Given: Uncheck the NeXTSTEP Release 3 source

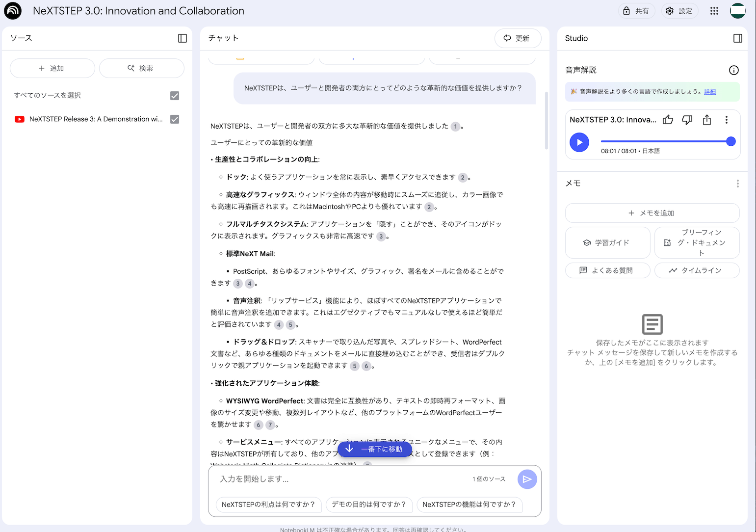Looking at the screenshot, I should click(x=175, y=119).
